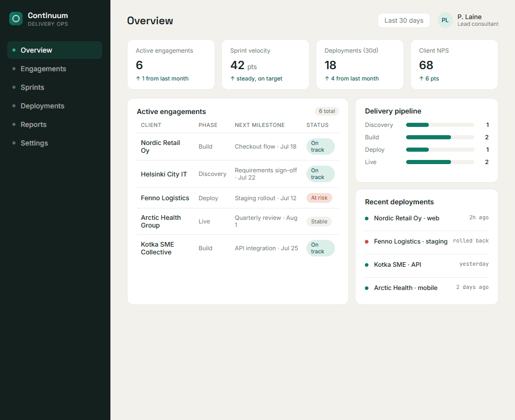Click the 2h ago timestamp
The image size is (515, 420).
479,217
